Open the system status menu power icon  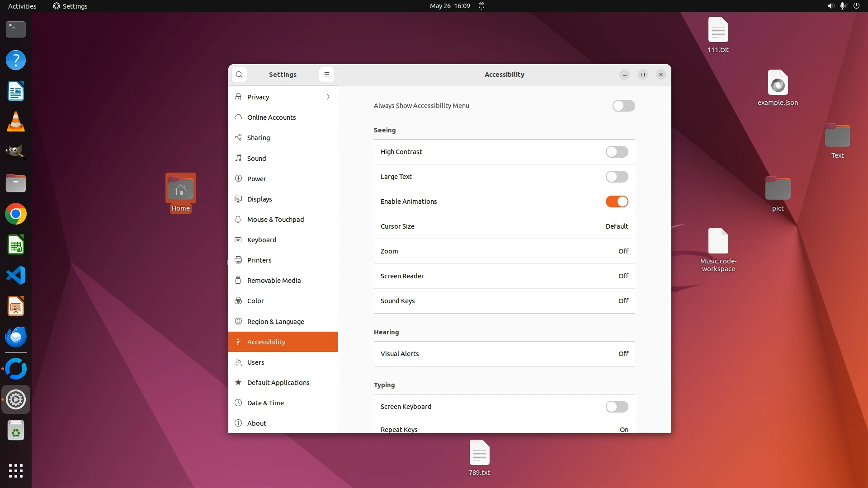click(x=856, y=6)
